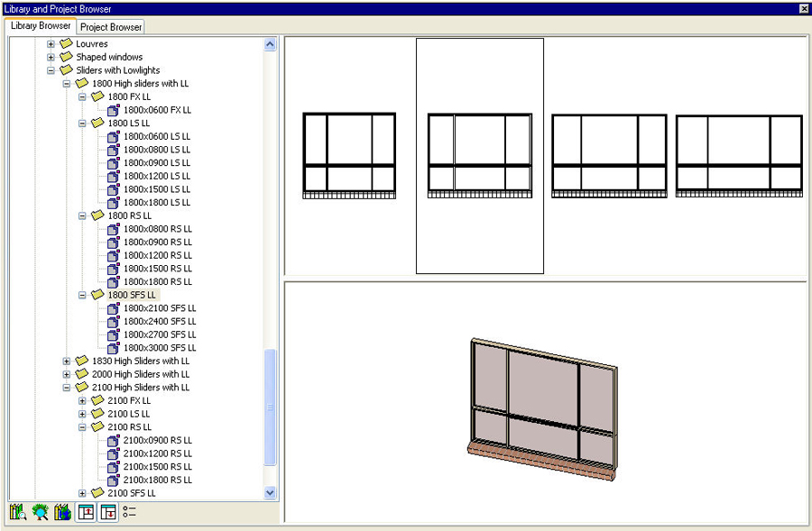The height and width of the screenshot is (531, 812).
Task: Switch to the Project Browser tab
Action: [x=111, y=27]
